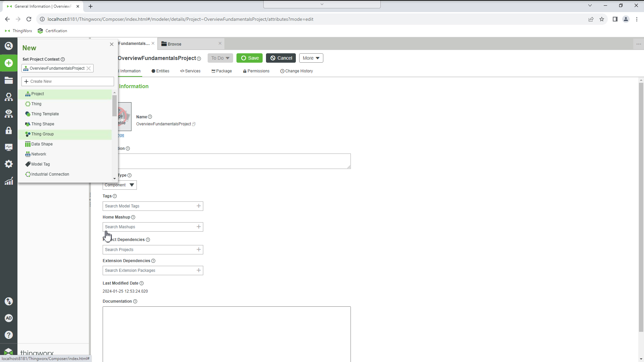Choose Network in the New entity list
Viewport: 644px width, 362px height.
pos(39,154)
